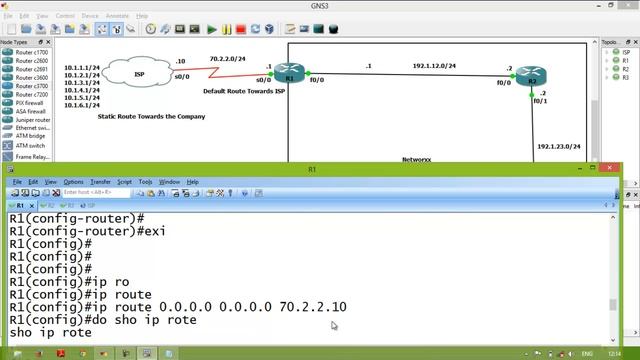Click the GNS3 Open project icon
The height and width of the screenshot is (360, 640).
click(x=26, y=29)
